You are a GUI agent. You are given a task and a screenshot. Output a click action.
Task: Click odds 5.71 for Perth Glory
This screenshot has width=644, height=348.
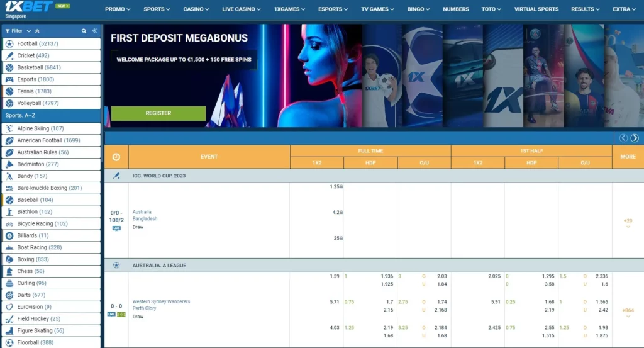(x=335, y=302)
